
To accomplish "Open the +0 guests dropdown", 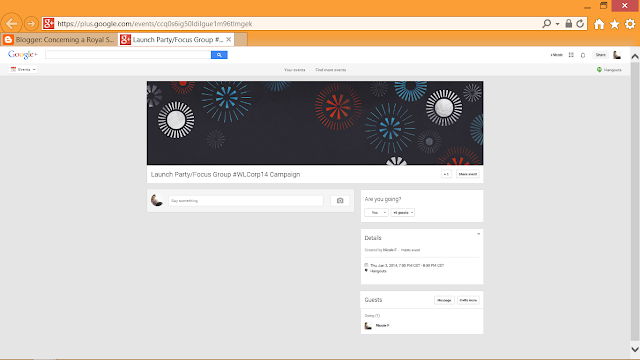I will [x=402, y=213].
